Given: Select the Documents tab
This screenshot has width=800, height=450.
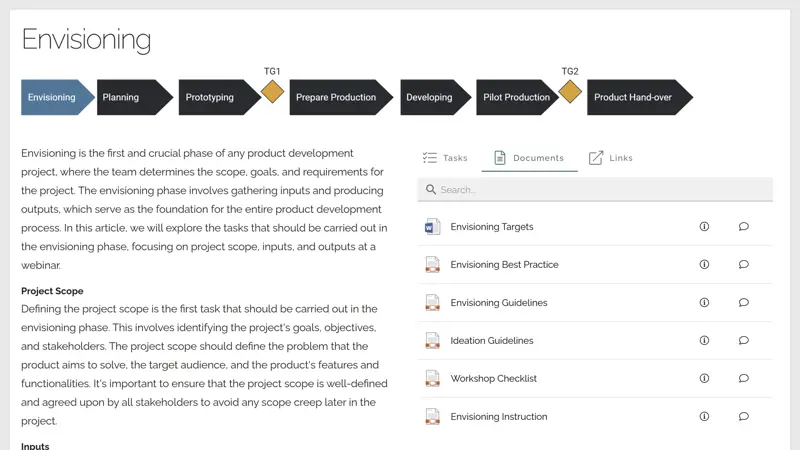Looking at the screenshot, I should tap(529, 158).
